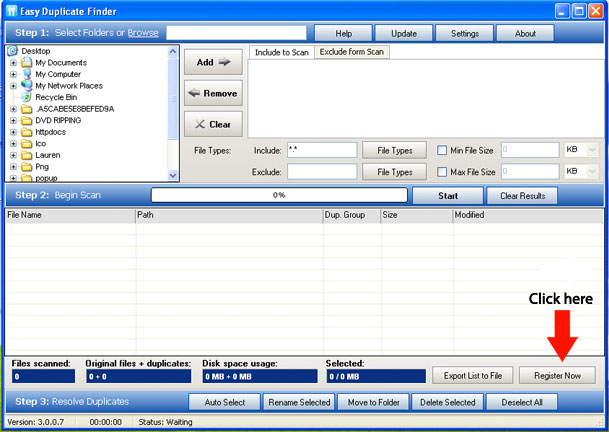The image size is (609, 432).
Task: Click the .ASCABESE8BEFED9A folder icon
Action: (x=26, y=109)
